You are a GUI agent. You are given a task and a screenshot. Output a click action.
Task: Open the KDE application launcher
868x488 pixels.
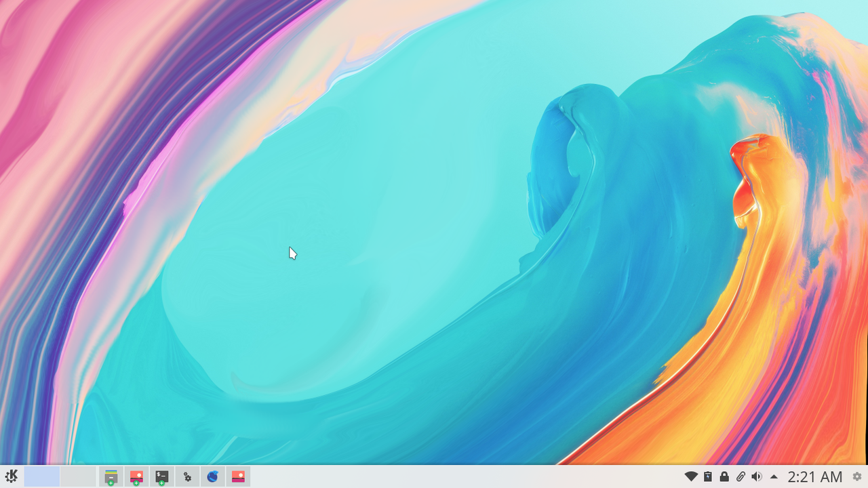click(11, 476)
